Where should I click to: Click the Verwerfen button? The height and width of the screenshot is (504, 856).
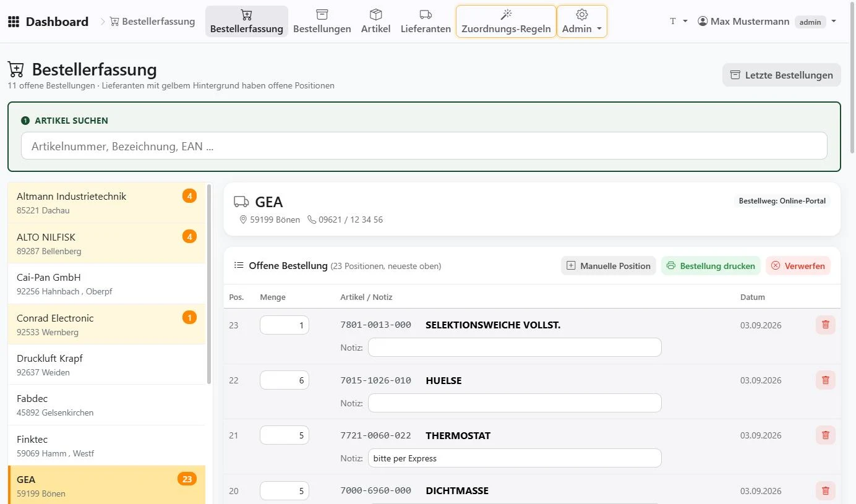(798, 266)
